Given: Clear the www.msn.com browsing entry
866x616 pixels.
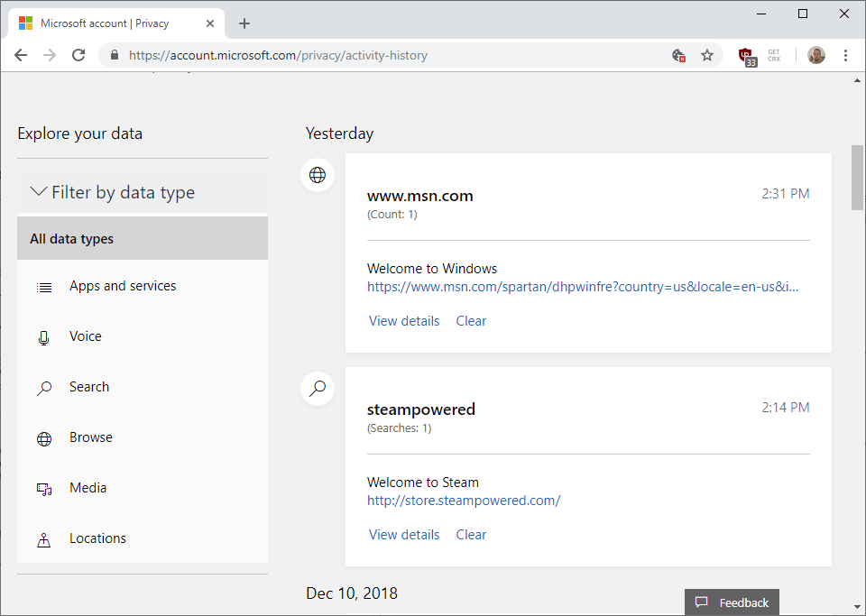Looking at the screenshot, I should 470,320.
